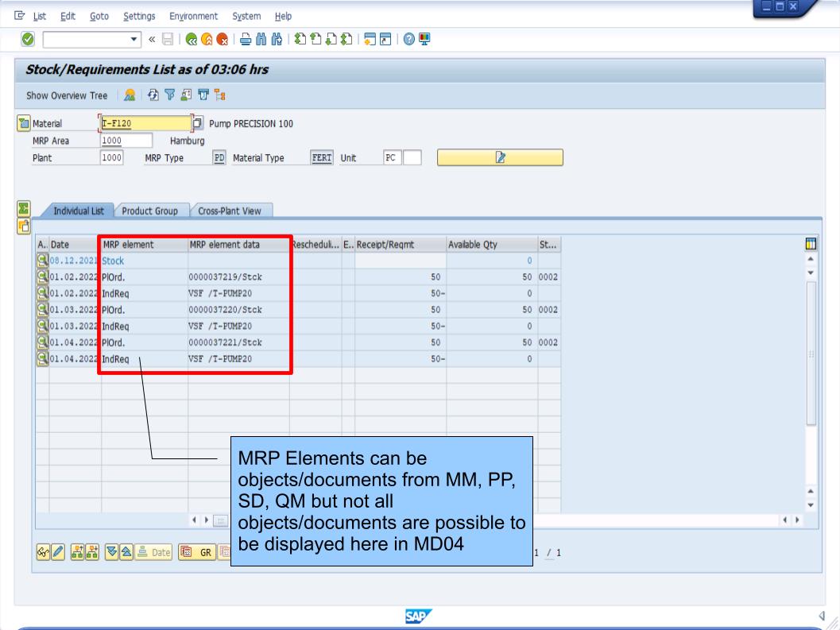This screenshot has width=840, height=630.
Task: Open filter settings via the Filter icon
Action: pos(169,94)
